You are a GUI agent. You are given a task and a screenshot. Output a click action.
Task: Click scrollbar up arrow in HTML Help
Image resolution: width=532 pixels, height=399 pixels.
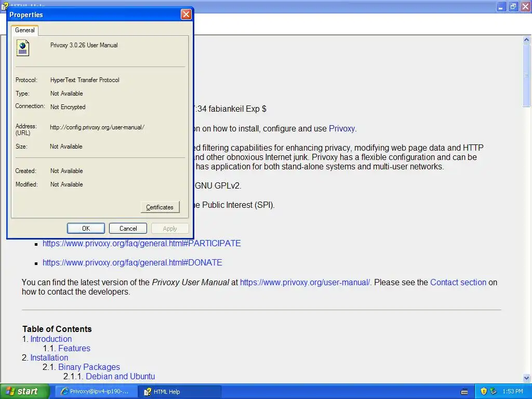point(527,39)
